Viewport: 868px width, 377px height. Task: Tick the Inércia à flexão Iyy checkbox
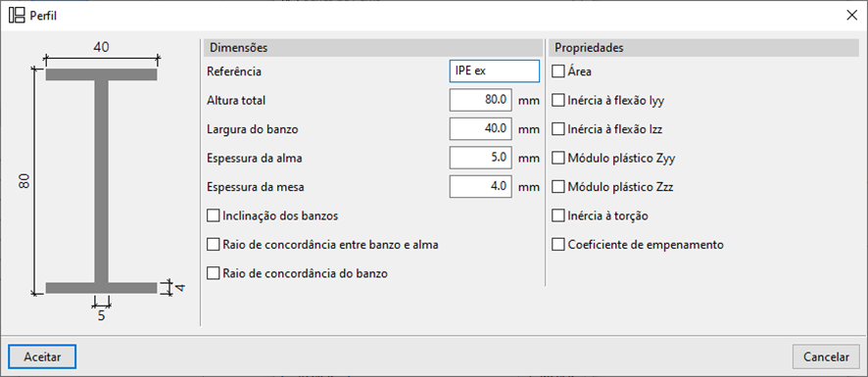pos(558,100)
